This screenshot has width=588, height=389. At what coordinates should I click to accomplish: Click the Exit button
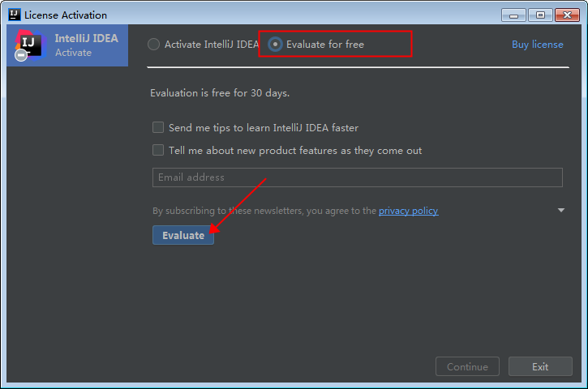(540, 366)
